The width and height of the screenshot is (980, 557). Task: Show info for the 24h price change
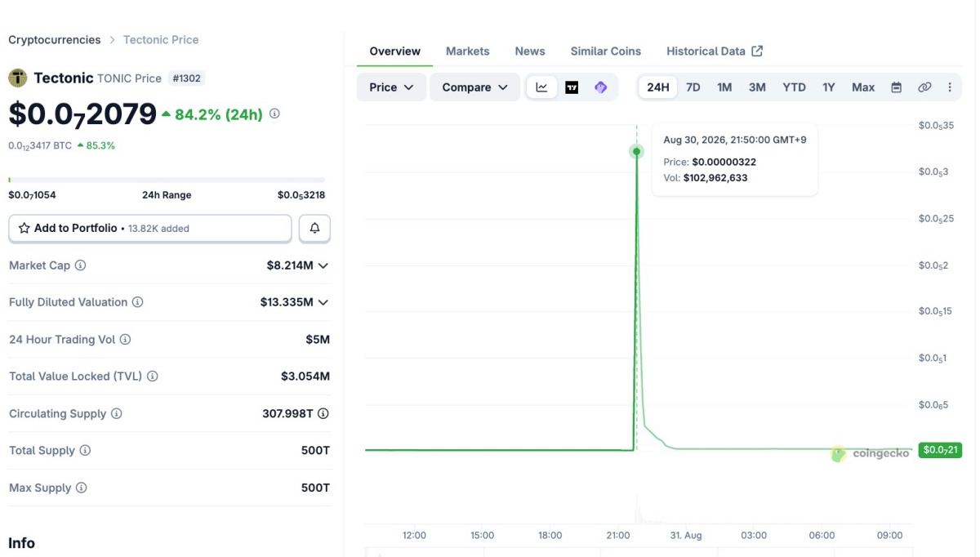(x=274, y=114)
